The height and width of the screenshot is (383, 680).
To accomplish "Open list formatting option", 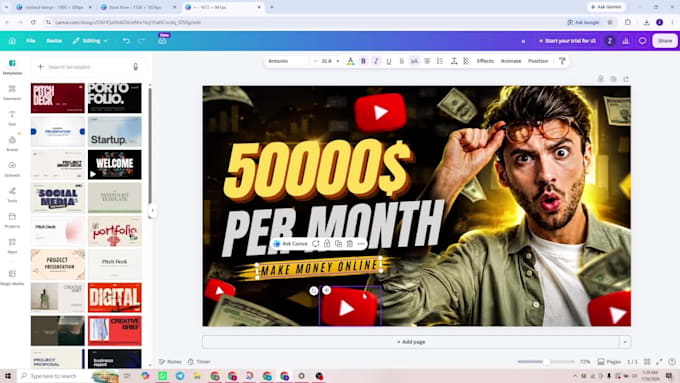I will click(x=440, y=61).
